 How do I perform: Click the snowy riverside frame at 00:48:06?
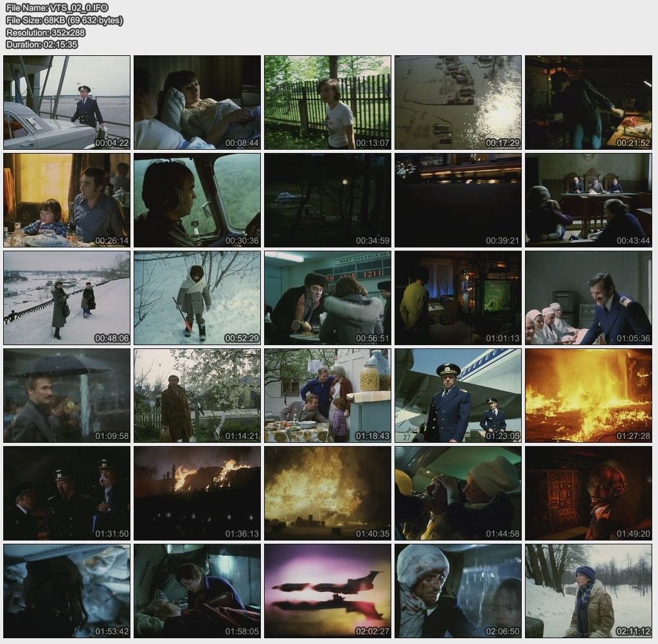pos(67,298)
